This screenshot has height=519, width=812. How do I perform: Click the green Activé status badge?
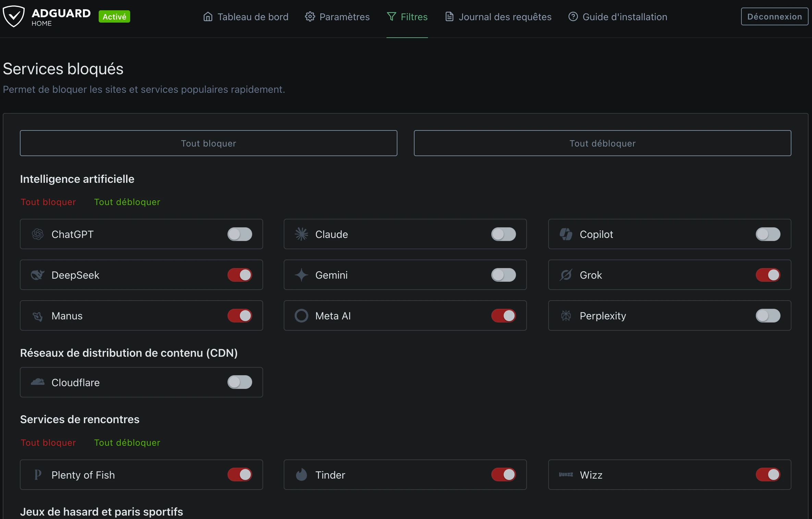114,16
